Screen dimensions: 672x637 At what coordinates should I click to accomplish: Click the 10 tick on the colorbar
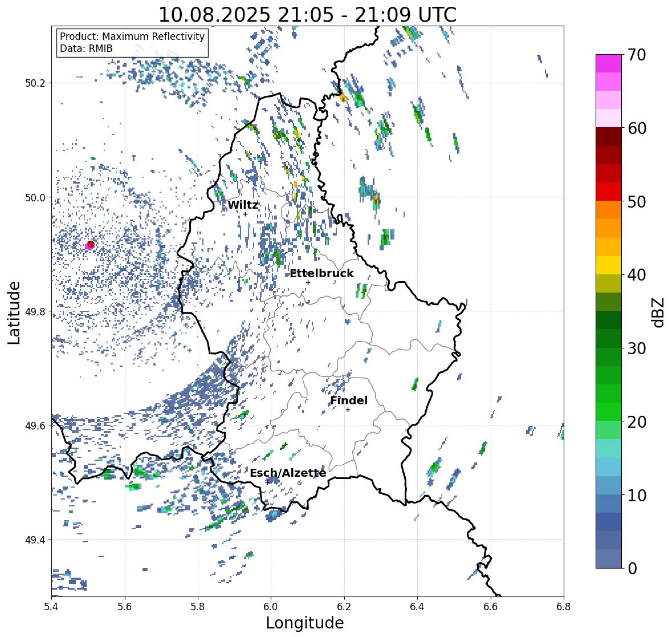[x=637, y=495]
